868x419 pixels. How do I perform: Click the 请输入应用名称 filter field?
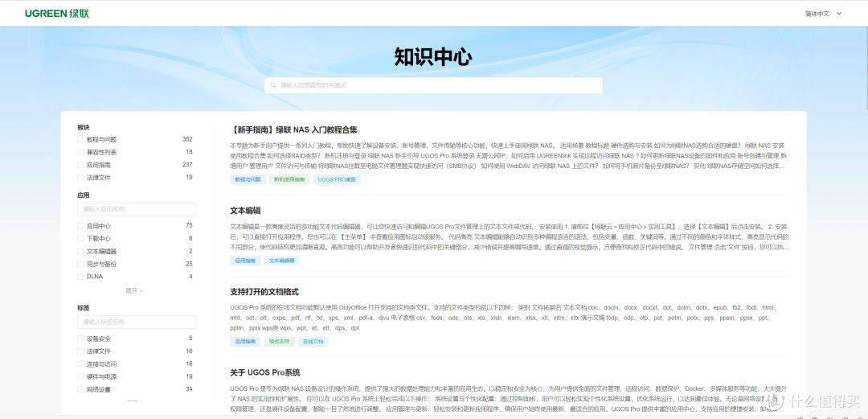137,209
